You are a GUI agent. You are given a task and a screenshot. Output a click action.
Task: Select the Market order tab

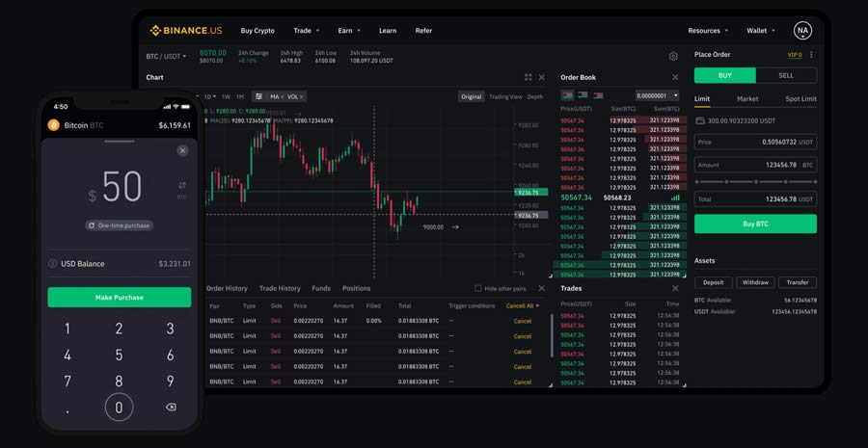point(747,99)
